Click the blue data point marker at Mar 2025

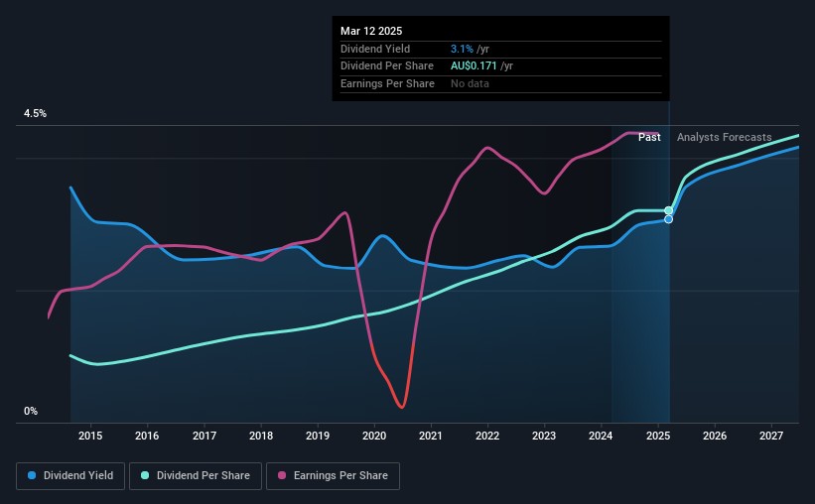pos(669,219)
